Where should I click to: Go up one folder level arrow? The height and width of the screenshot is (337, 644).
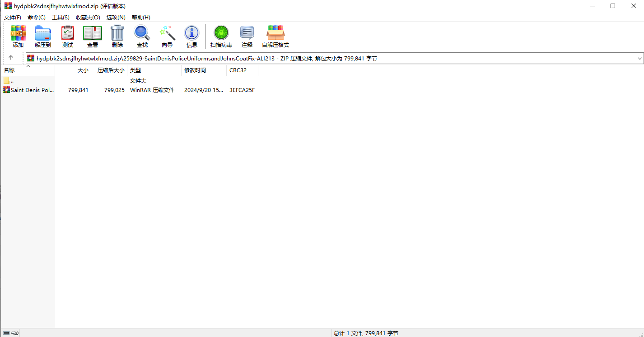(x=11, y=58)
